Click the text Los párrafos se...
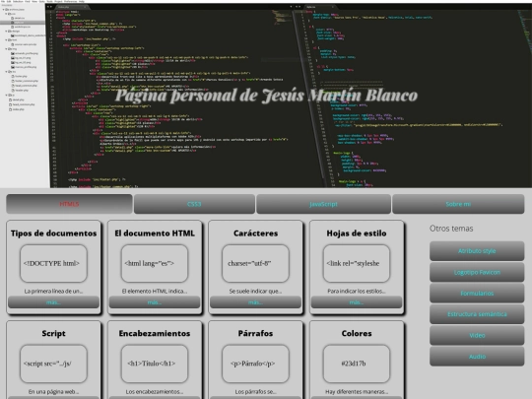The image size is (532, 399). coord(255,391)
